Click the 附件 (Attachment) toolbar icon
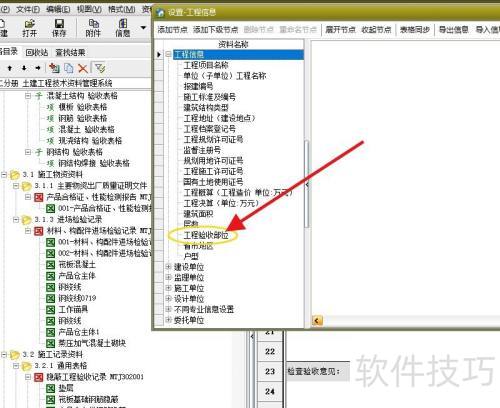This screenshot has height=408, width=500. click(x=93, y=27)
